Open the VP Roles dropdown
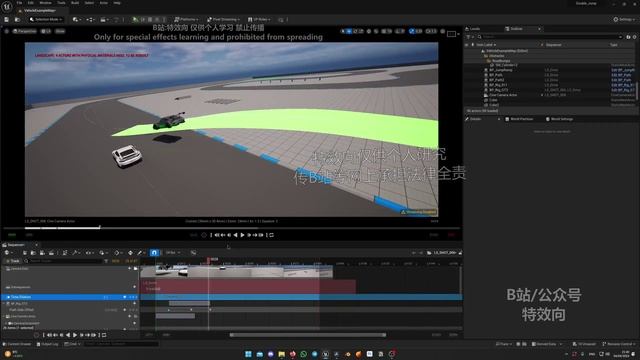The width and height of the screenshot is (640, 360). click(x=259, y=19)
